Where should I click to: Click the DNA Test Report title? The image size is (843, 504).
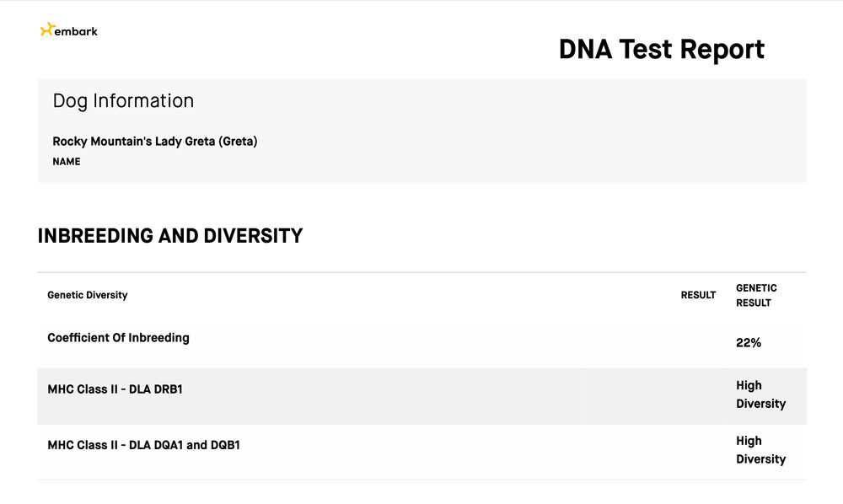click(x=661, y=50)
